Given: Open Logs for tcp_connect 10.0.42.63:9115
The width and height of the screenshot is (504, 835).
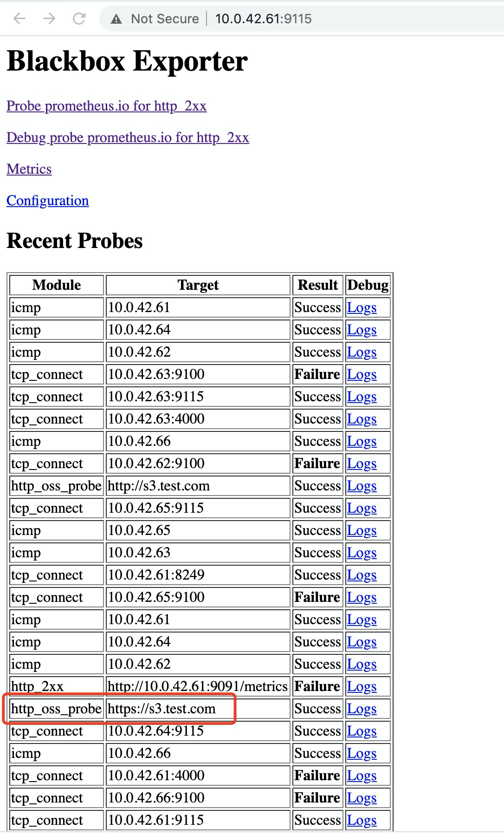Looking at the screenshot, I should pyautogui.click(x=362, y=397).
